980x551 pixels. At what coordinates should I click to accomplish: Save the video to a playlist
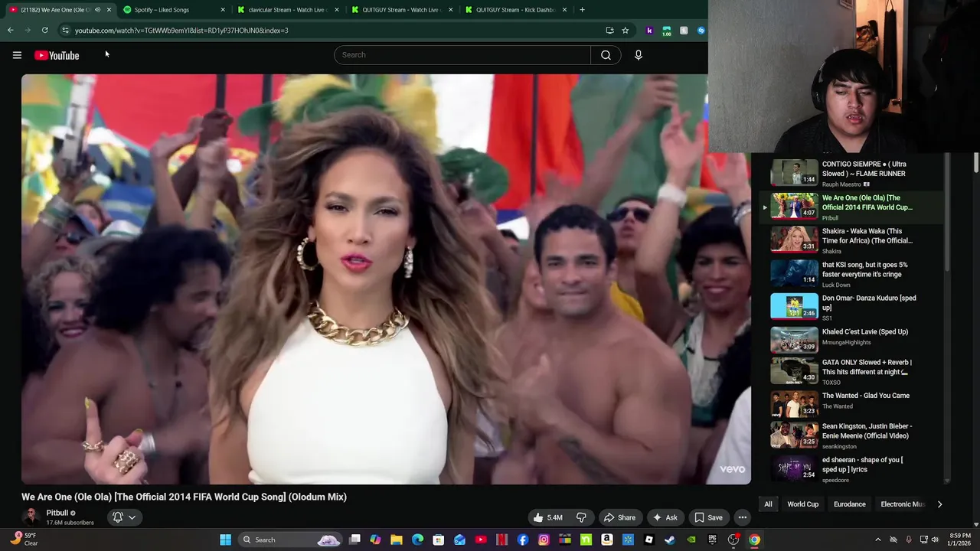(708, 517)
